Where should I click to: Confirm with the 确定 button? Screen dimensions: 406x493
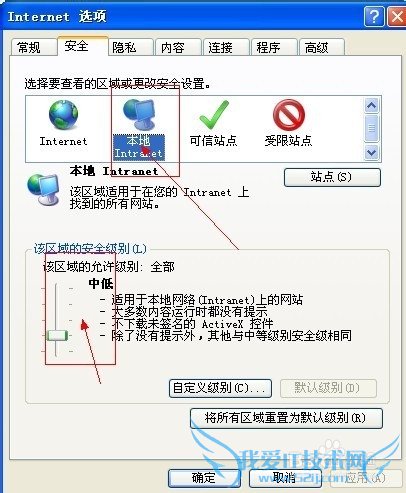[204, 478]
